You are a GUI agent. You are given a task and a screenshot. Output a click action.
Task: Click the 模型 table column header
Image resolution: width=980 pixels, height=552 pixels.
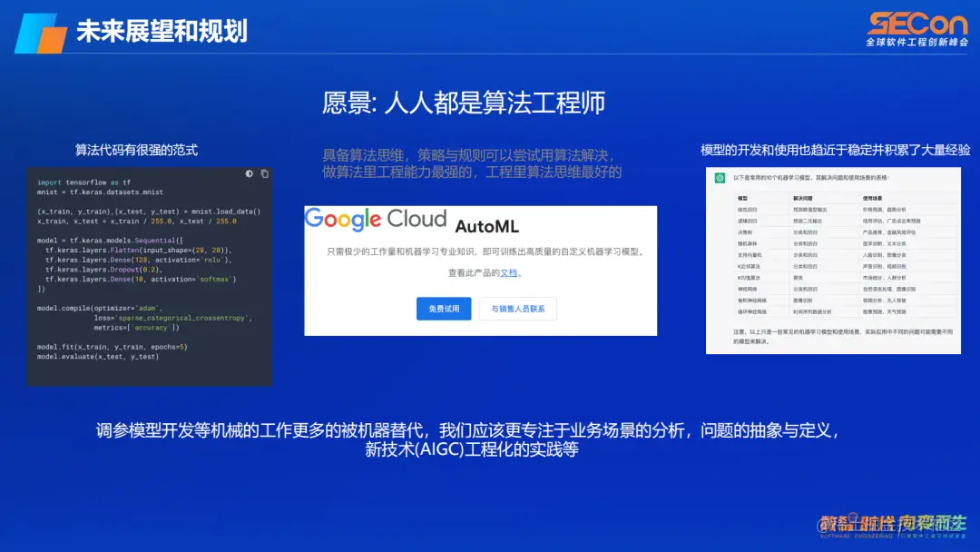coord(742,198)
